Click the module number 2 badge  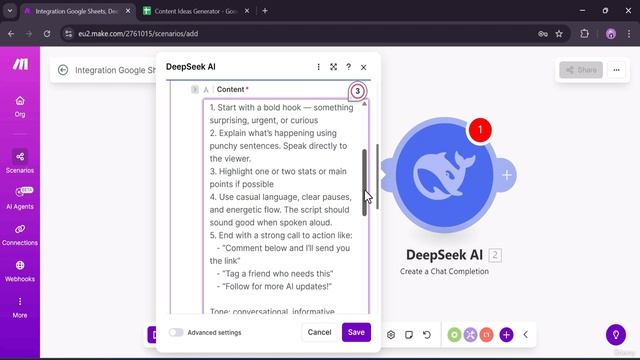point(495,255)
